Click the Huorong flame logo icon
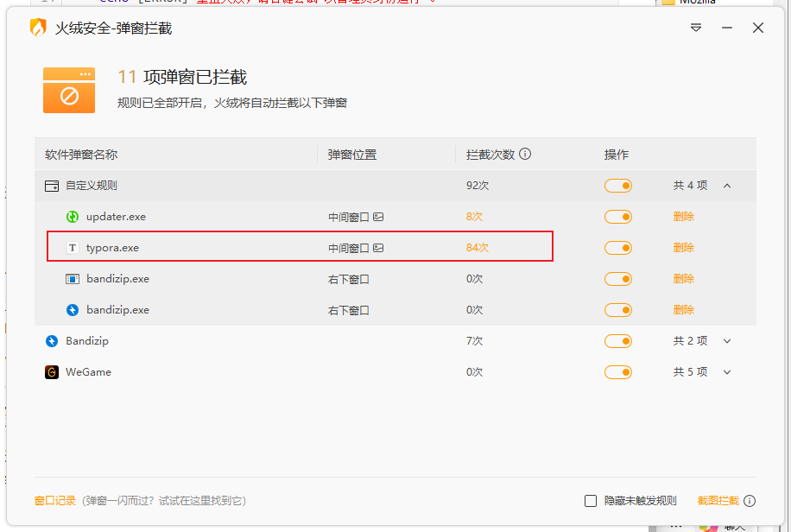 38,28
